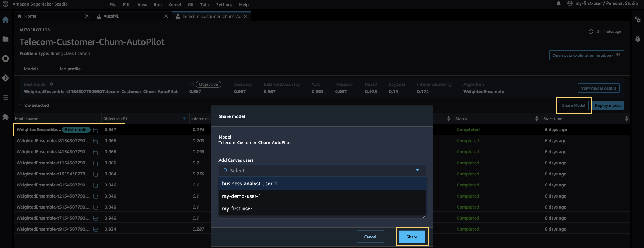Click model icon in row with F1 0.934

95,229
